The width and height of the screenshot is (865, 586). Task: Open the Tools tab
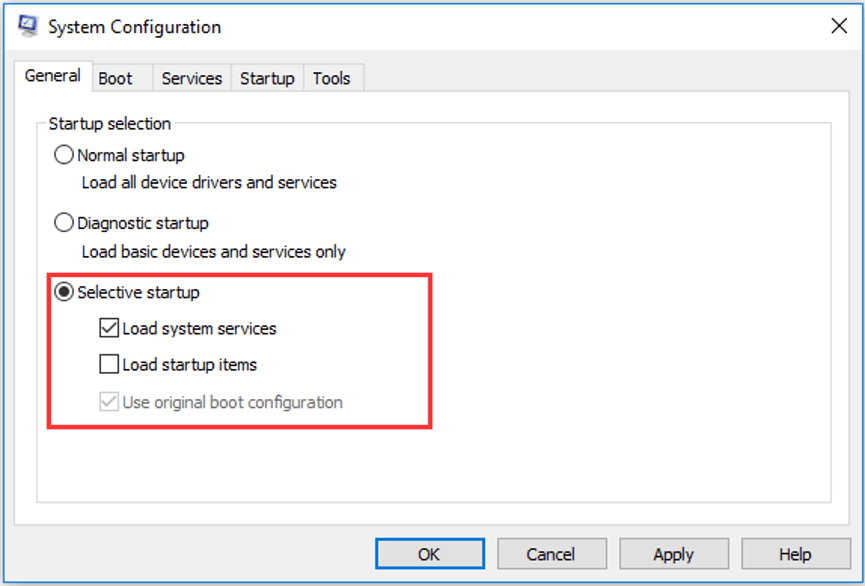point(333,78)
